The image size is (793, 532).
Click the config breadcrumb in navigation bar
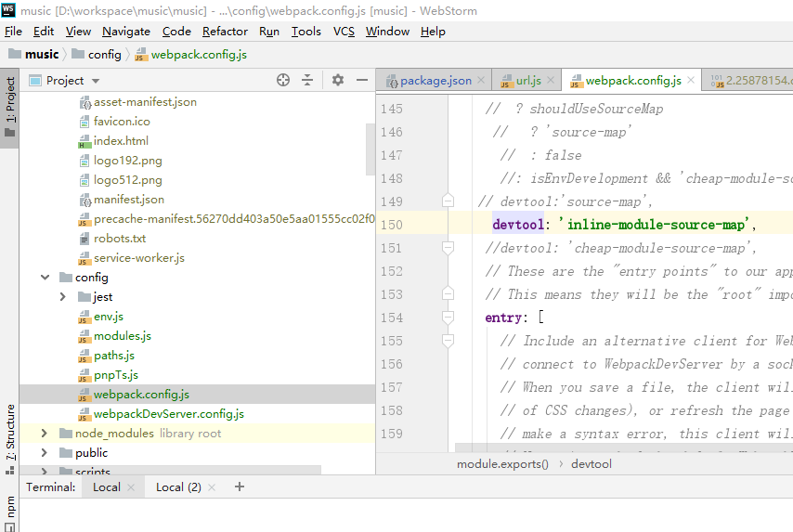[97, 54]
